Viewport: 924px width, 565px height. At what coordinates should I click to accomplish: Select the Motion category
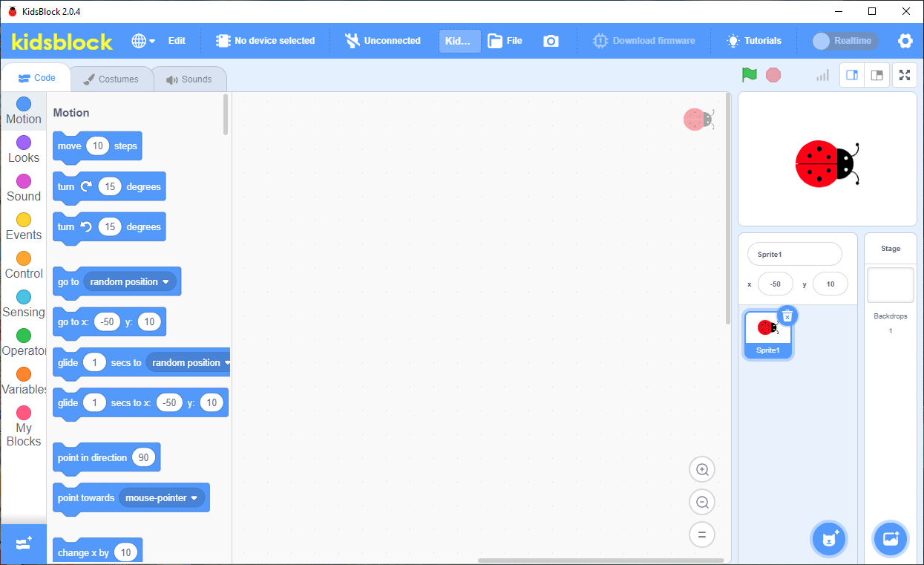click(24, 111)
